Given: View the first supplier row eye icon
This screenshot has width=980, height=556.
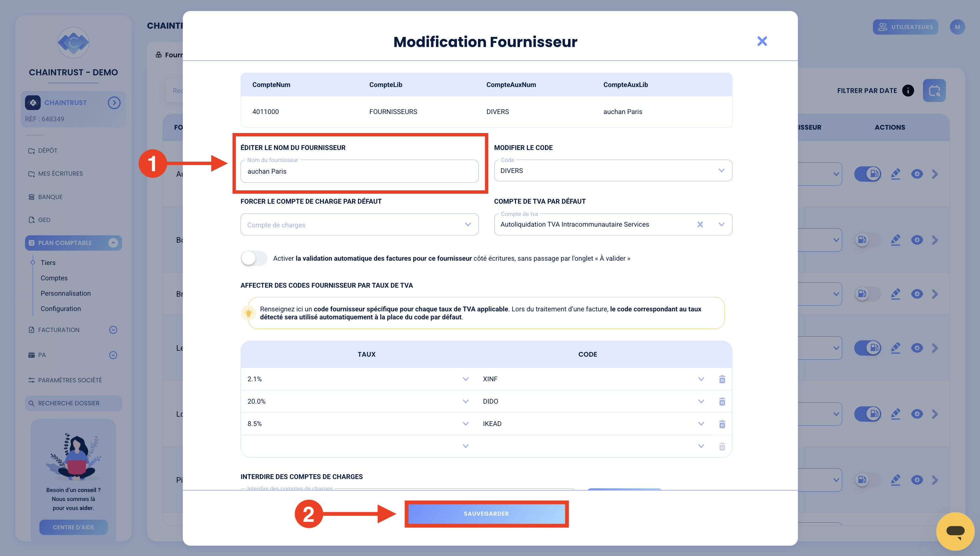Looking at the screenshot, I should coord(917,174).
